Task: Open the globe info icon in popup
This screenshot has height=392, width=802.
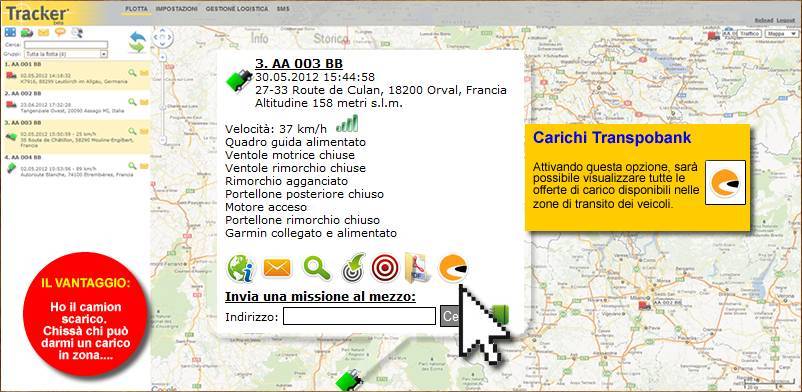Action: click(240, 268)
